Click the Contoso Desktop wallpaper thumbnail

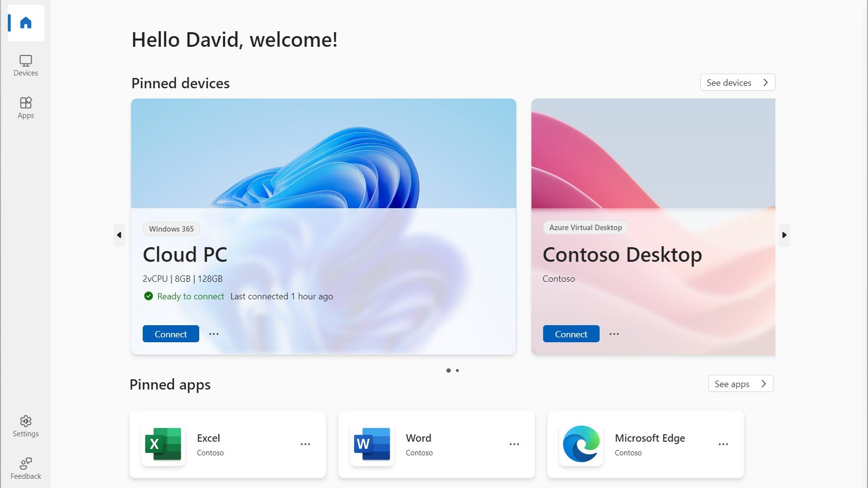(653, 154)
